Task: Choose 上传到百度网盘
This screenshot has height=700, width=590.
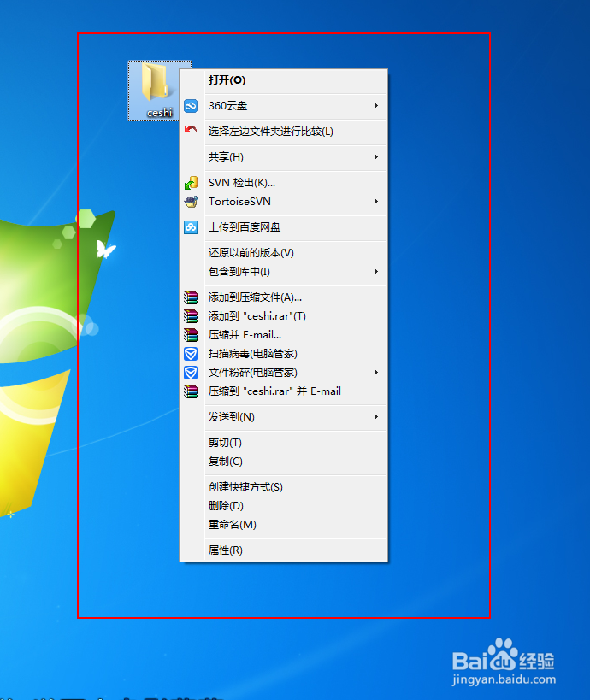Action: pyautogui.click(x=283, y=227)
